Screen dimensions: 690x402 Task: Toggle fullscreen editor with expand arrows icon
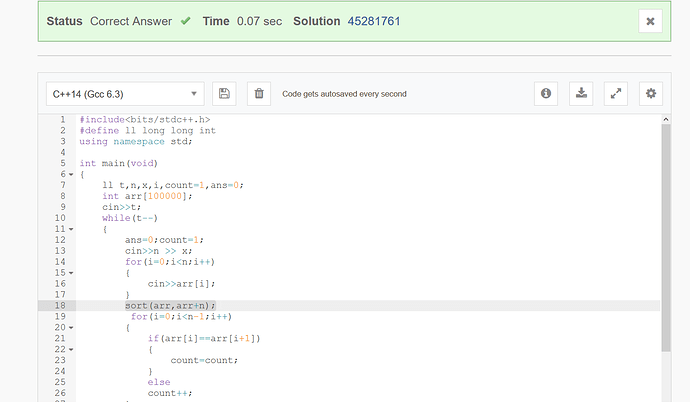[x=616, y=94]
